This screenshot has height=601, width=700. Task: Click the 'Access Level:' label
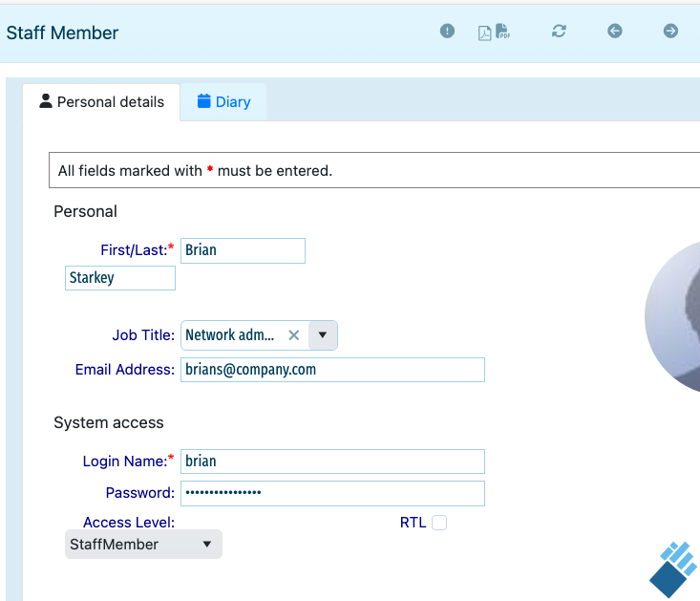tap(129, 522)
